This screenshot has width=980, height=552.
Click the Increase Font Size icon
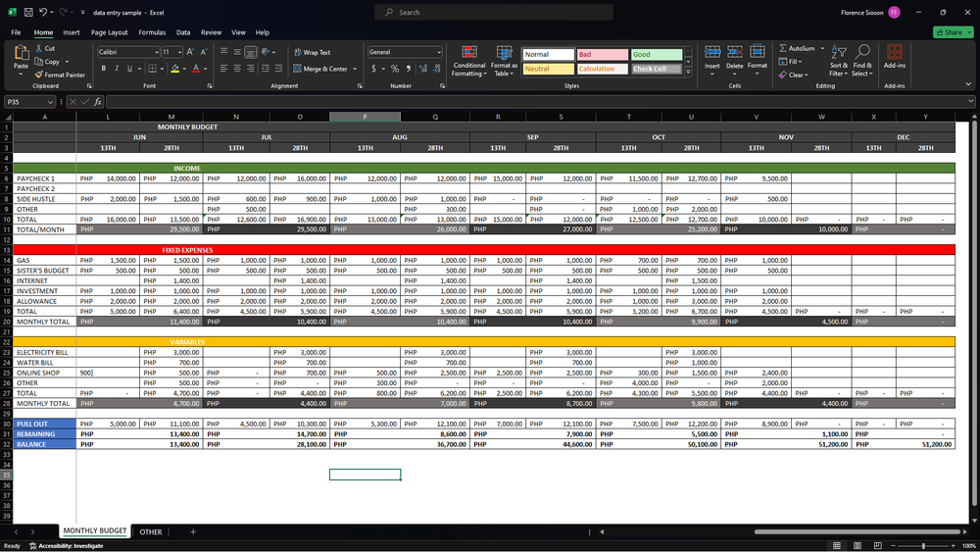[x=191, y=52]
